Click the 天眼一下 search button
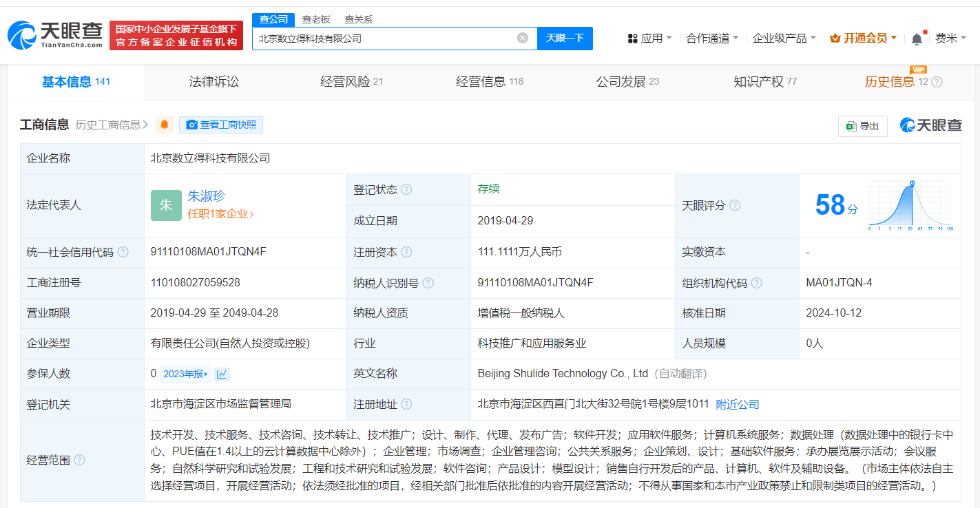The image size is (980, 508). (565, 38)
